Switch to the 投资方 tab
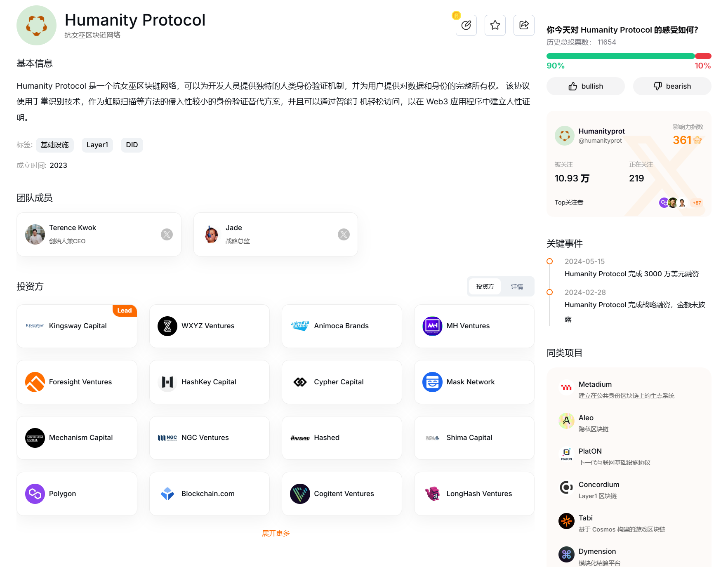This screenshot has height=567, width=728. 485,287
